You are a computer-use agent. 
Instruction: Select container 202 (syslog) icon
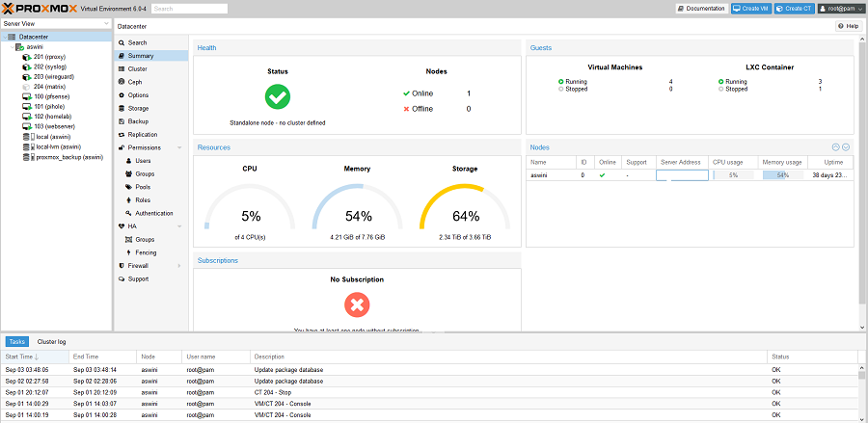[26, 66]
